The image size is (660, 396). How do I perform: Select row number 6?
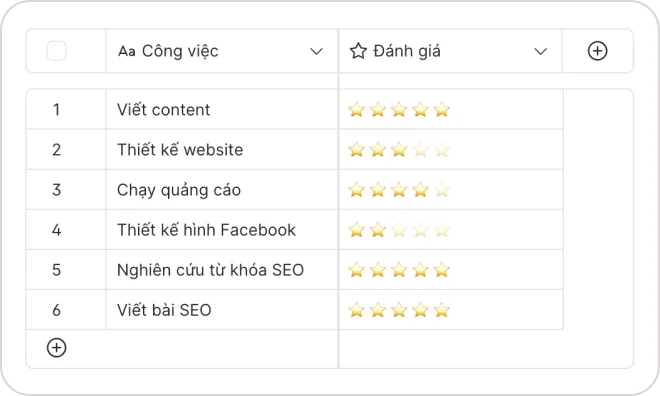[x=56, y=310]
